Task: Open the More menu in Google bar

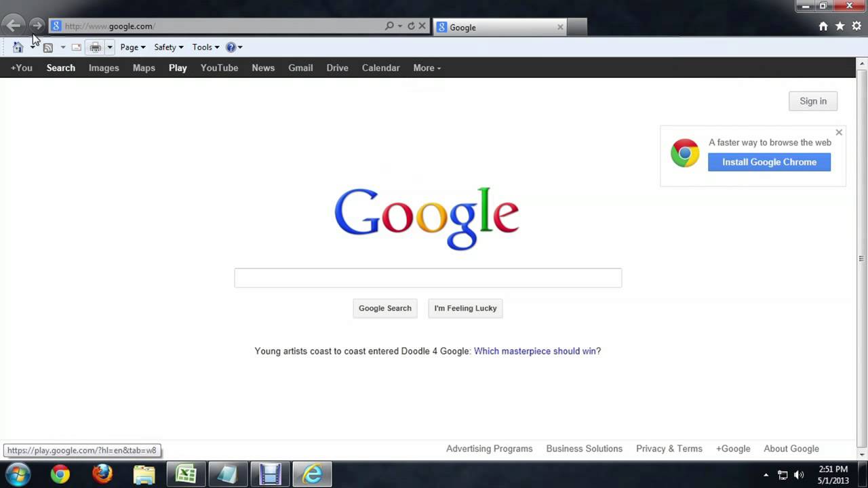Action: 427,68
